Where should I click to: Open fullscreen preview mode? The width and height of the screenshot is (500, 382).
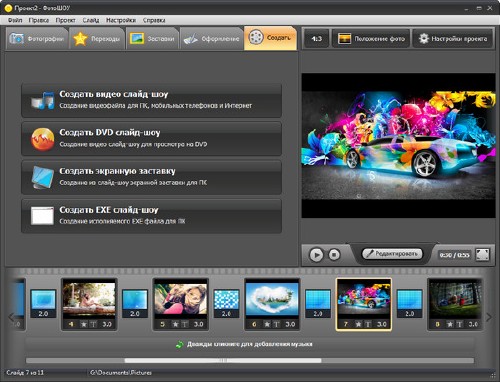click(x=482, y=255)
